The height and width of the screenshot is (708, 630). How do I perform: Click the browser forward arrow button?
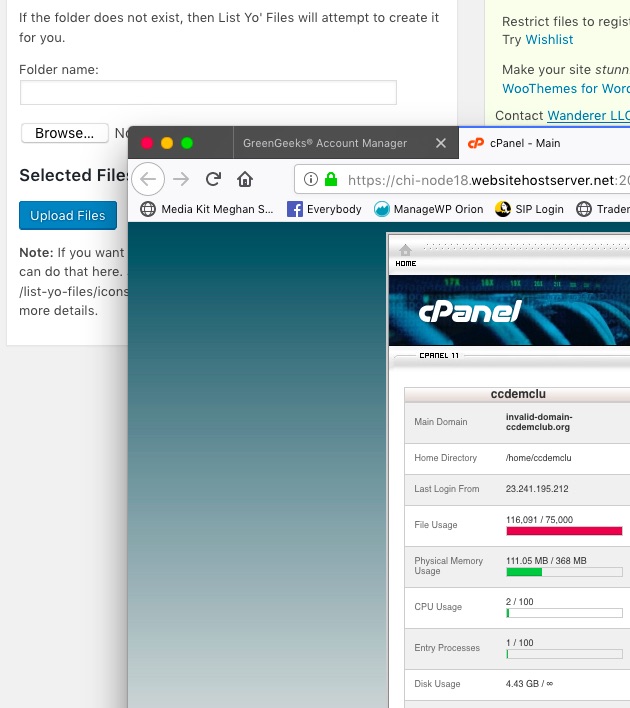point(181,179)
